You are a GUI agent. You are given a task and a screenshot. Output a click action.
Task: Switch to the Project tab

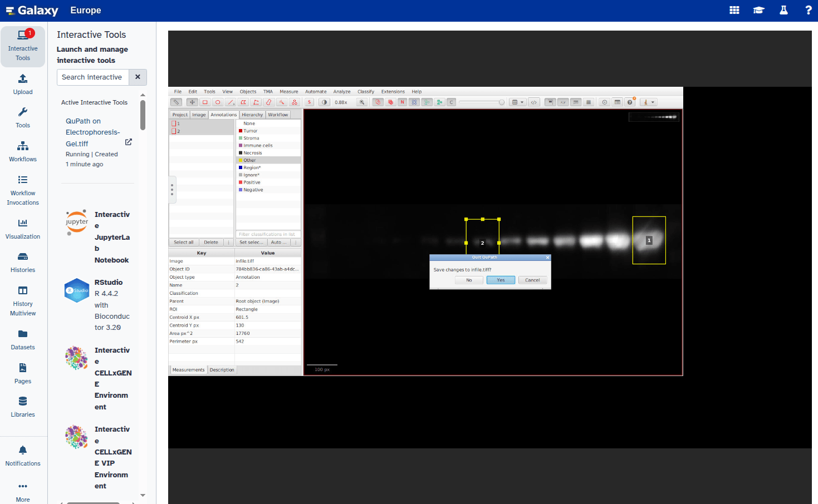coord(180,115)
